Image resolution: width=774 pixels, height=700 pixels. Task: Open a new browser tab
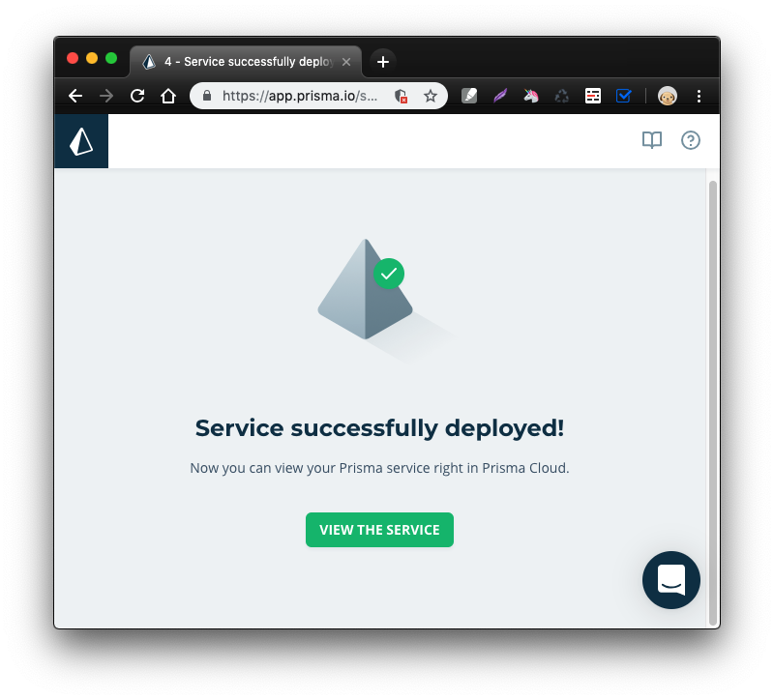(383, 62)
